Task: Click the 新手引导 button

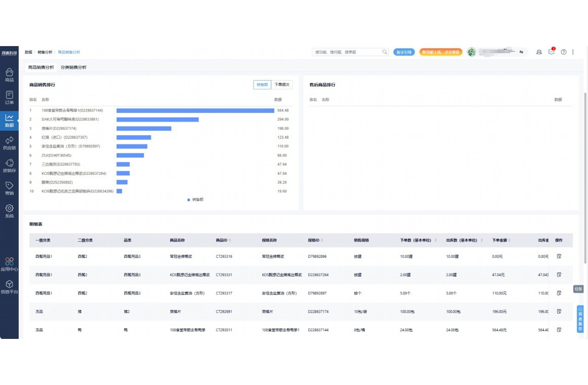Action: click(404, 52)
